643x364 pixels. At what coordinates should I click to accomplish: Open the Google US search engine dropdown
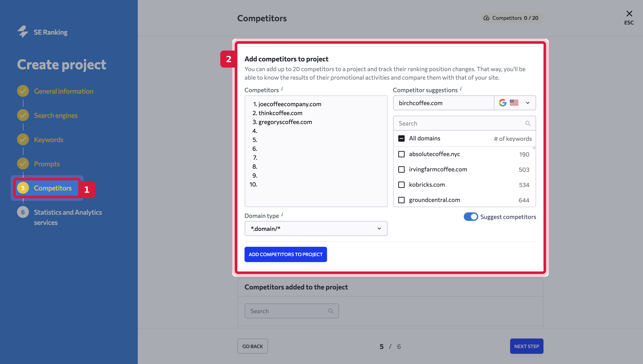pos(515,103)
